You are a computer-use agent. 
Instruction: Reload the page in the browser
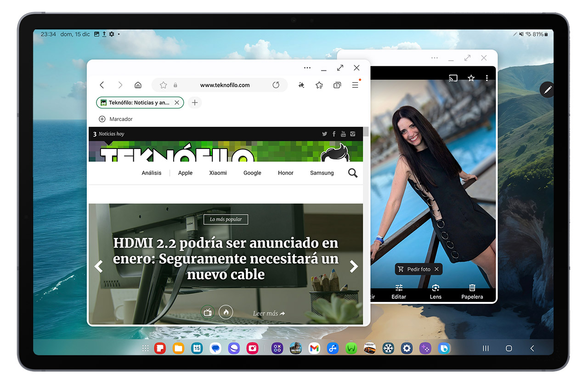[x=276, y=85]
